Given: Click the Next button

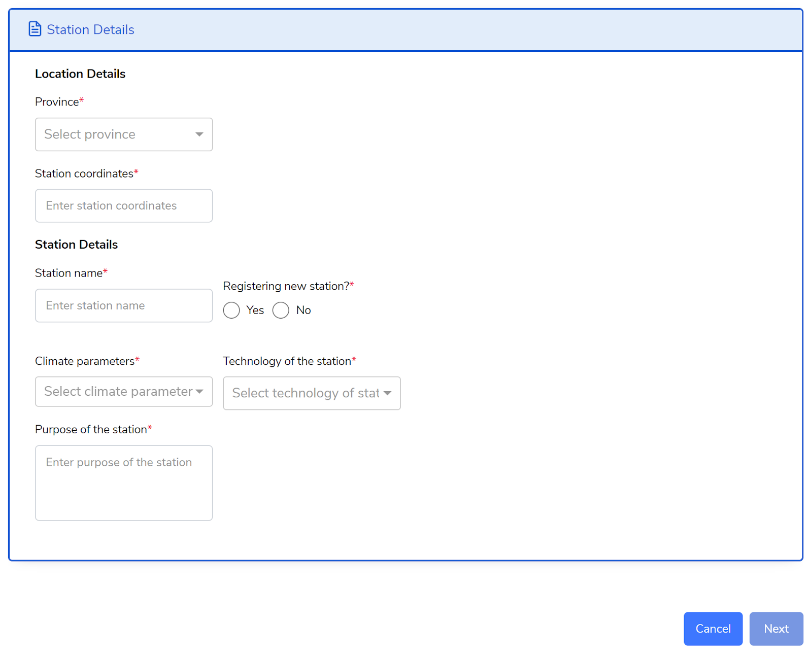Looking at the screenshot, I should click(776, 629).
